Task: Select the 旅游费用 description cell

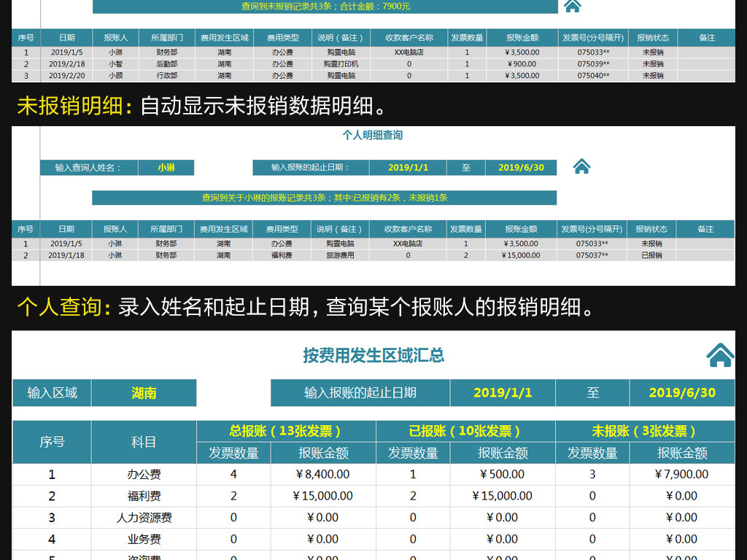Action: (340, 255)
